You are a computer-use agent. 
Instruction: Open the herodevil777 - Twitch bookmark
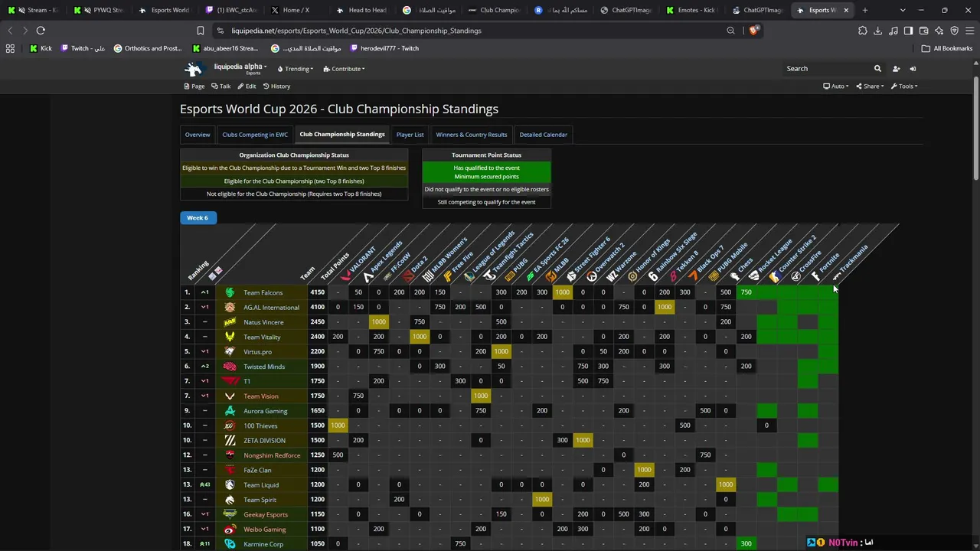point(384,48)
